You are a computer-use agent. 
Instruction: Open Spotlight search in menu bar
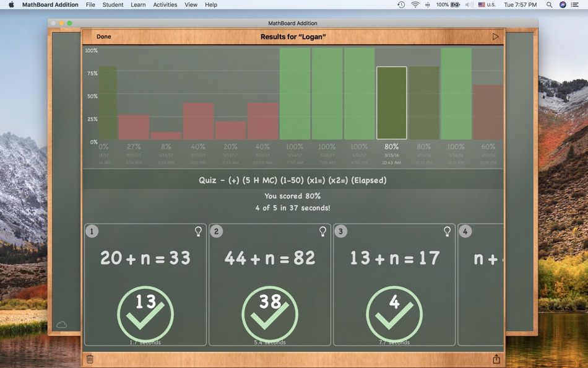pos(549,4)
